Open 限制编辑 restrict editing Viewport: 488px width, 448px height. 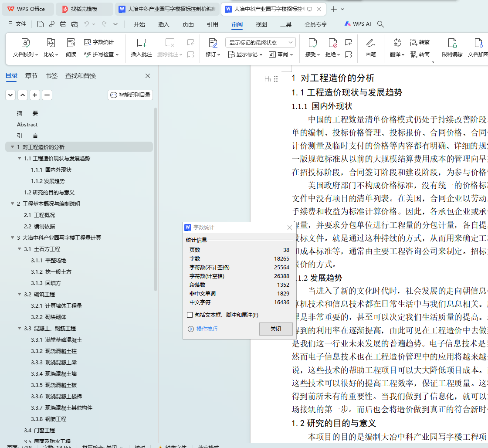[x=452, y=48]
